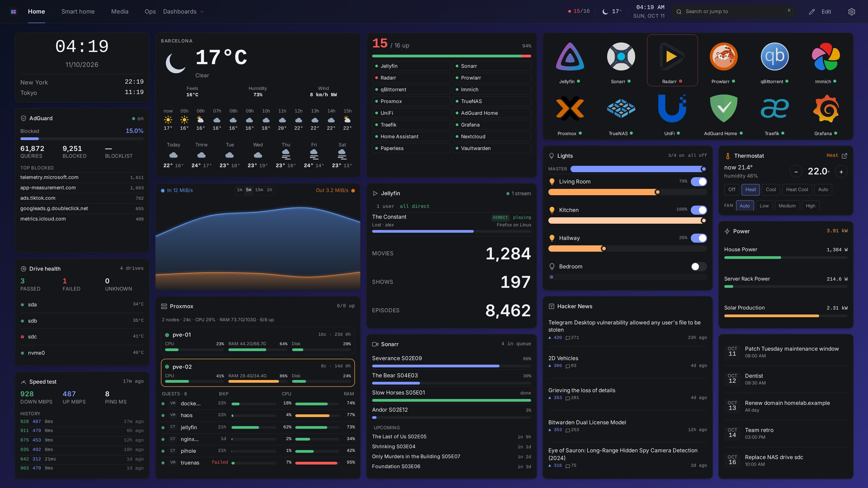Switch to the Media tab

point(120,12)
